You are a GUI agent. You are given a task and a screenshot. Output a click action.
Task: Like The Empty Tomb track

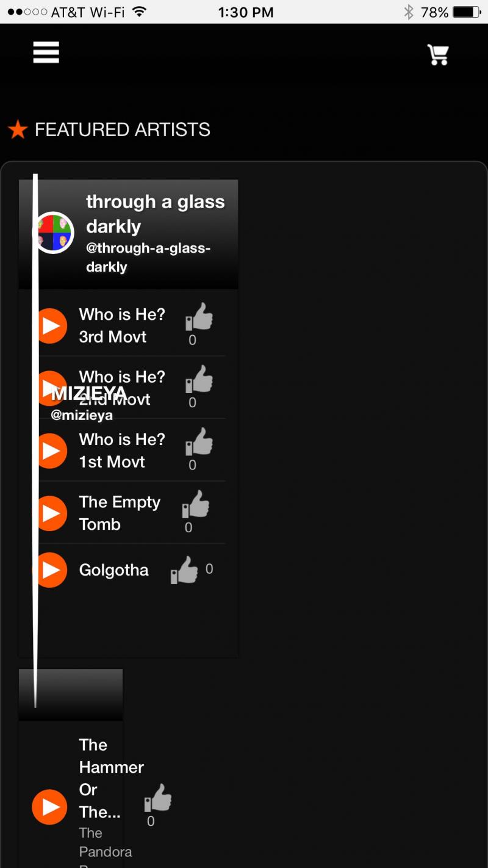[x=196, y=505]
